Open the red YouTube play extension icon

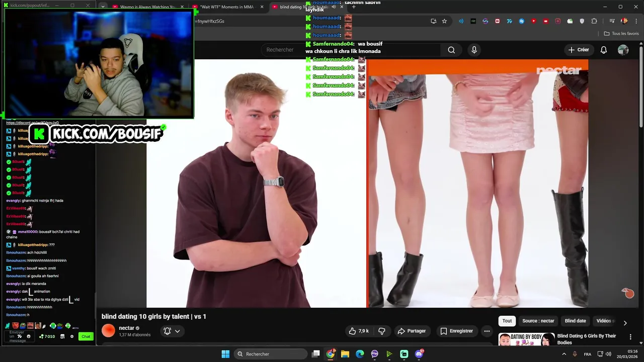533,21
